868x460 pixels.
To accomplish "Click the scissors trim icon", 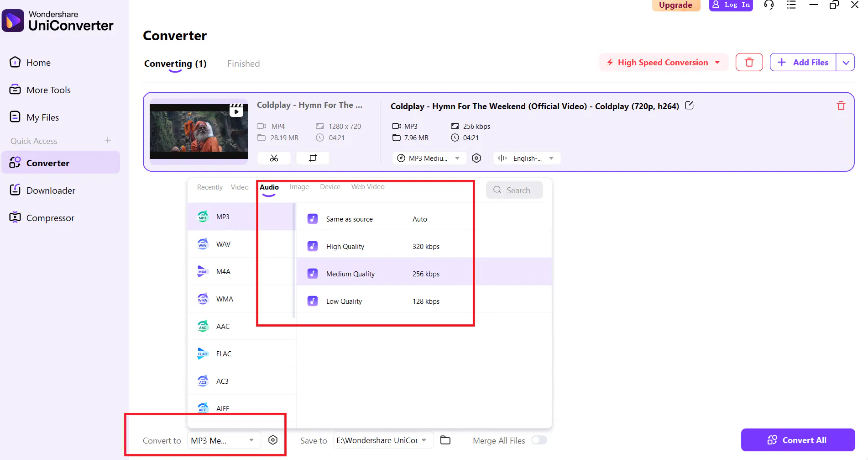I will pos(274,158).
